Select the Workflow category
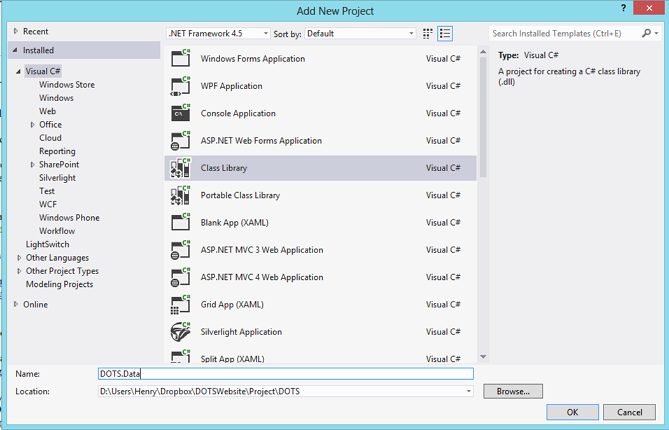 click(57, 231)
